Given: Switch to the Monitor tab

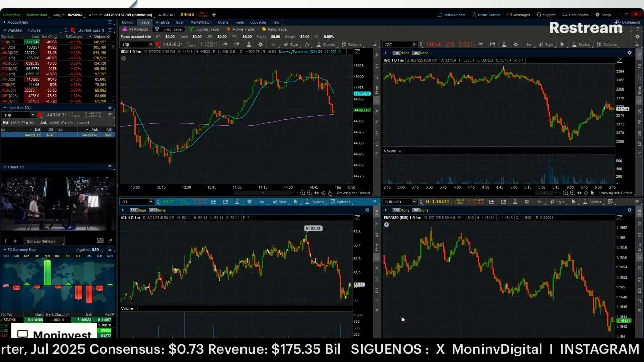Looking at the screenshot, I should [128, 22].
